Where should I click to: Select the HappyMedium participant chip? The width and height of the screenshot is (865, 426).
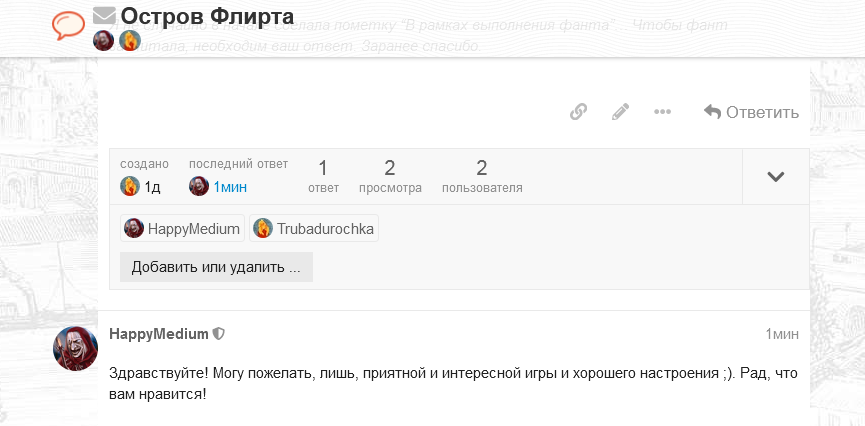pyautogui.click(x=183, y=228)
